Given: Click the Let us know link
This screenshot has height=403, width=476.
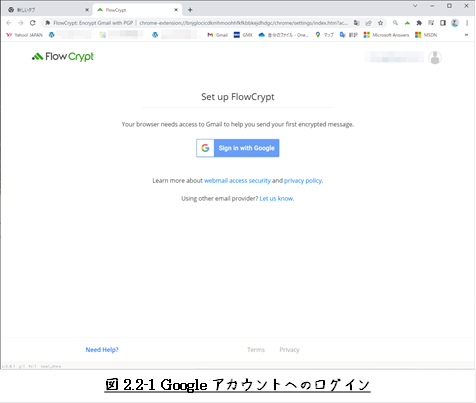Looking at the screenshot, I should click(277, 199).
